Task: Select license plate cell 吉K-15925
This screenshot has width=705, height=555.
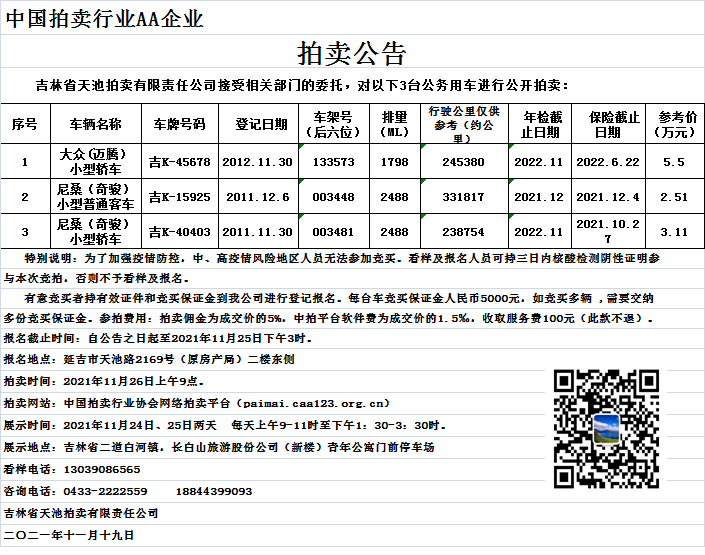Action: click(180, 196)
